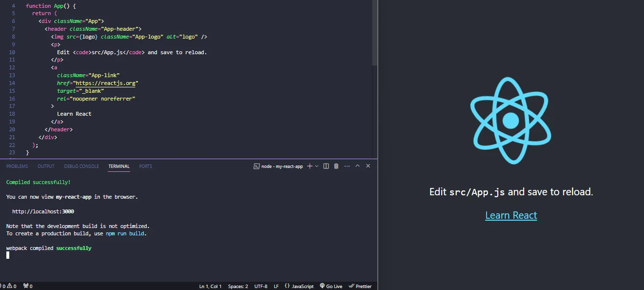Image resolution: width=644 pixels, height=290 pixels.
Task: Split the terminal with the split icon
Action: click(326, 166)
